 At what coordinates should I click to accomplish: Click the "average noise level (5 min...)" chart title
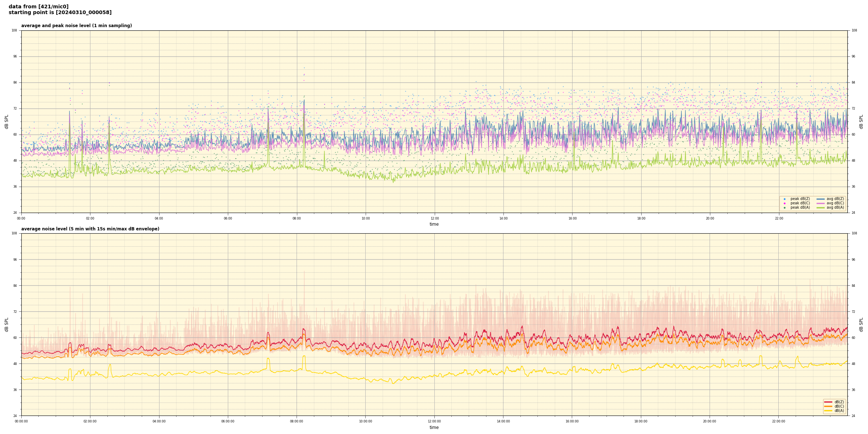coord(90,229)
